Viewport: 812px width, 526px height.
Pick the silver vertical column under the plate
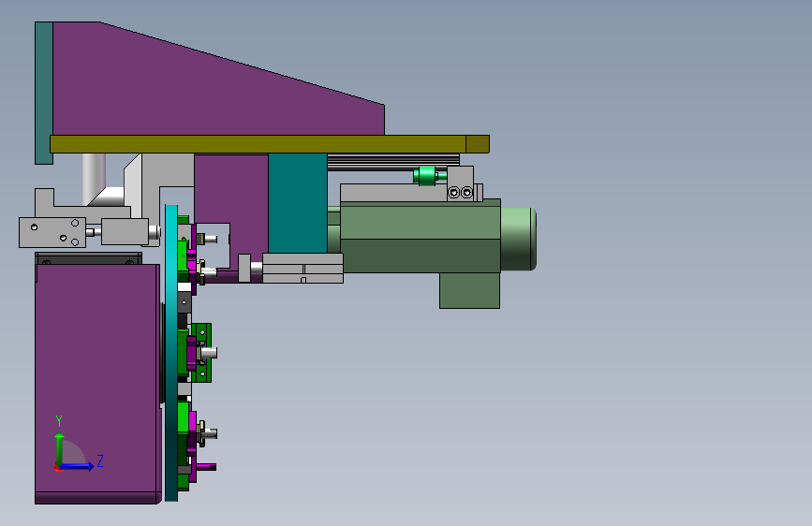click(94, 179)
